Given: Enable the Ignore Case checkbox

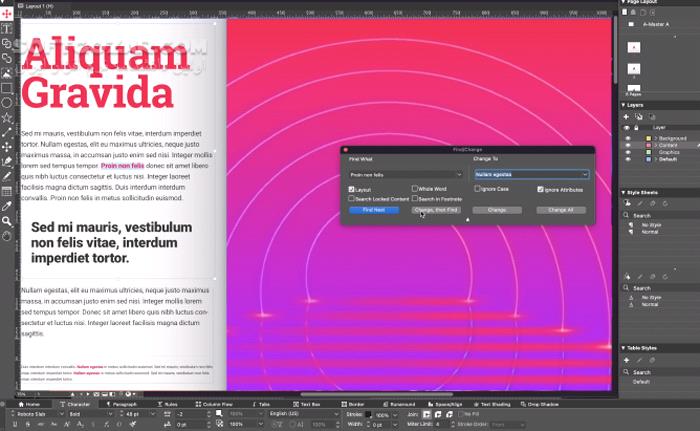Looking at the screenshot, I should (x=477, y=188).
